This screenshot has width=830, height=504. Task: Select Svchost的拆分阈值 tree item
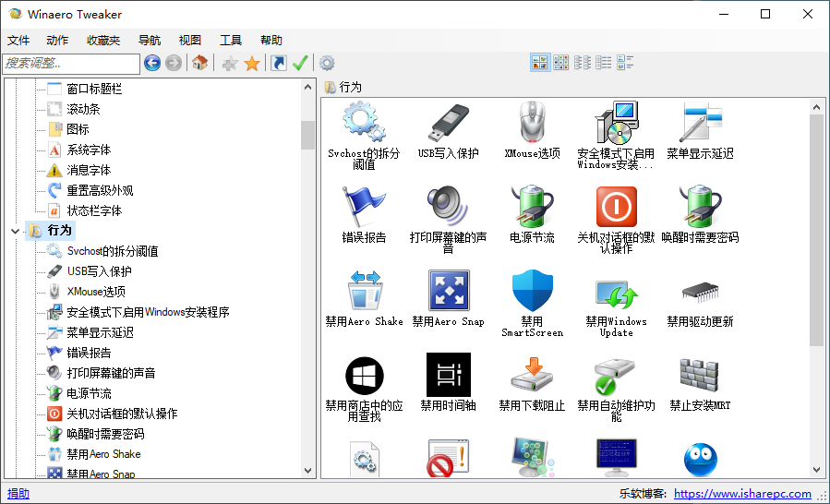[113, 251]
